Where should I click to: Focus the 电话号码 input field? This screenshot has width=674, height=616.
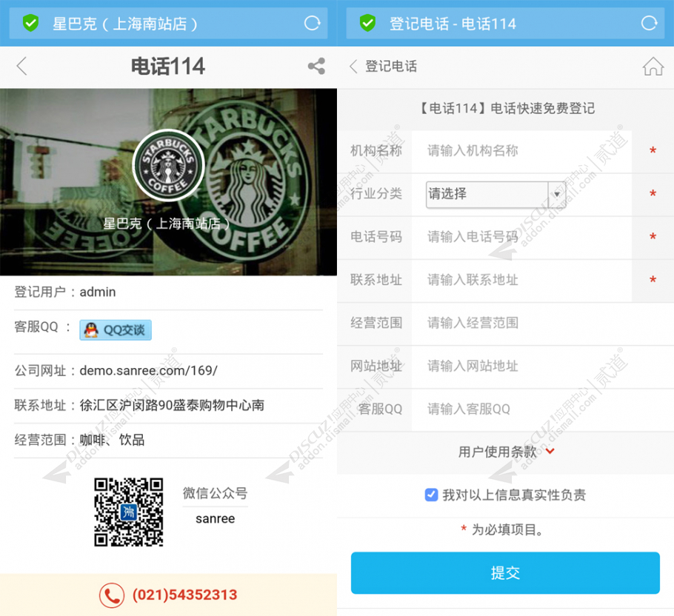(521, 237)
